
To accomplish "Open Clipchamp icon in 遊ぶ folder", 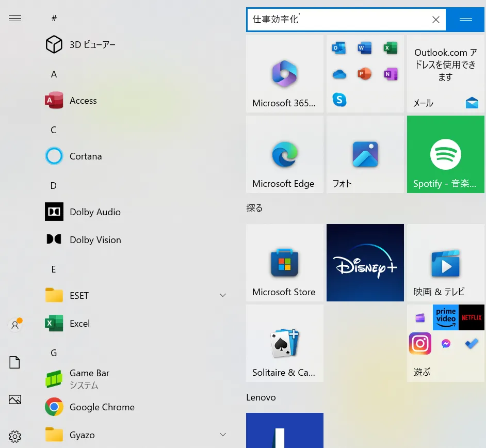I will [420, 318].
